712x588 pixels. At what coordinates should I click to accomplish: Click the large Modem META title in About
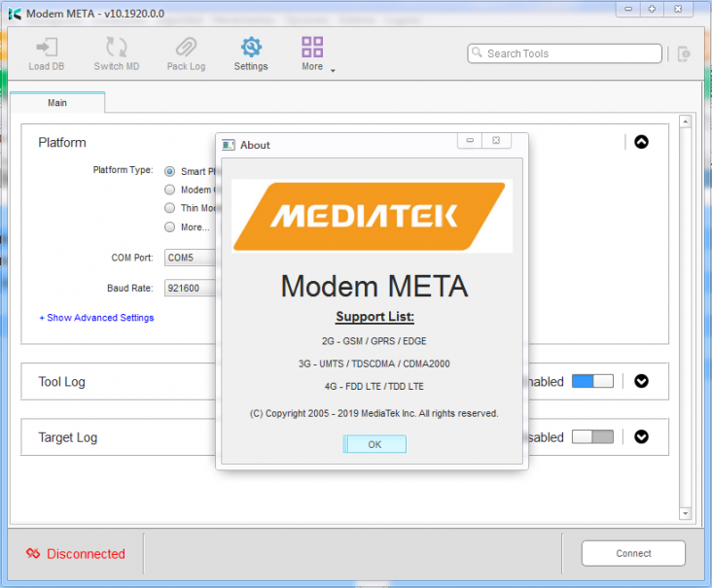tap(374, 287)
